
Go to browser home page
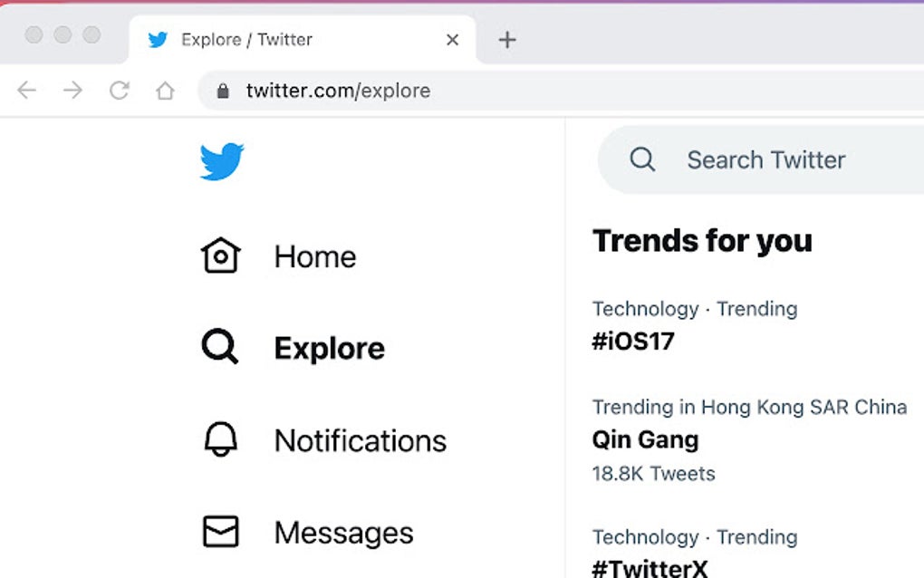pyautogui.click(x=165, y=91)
